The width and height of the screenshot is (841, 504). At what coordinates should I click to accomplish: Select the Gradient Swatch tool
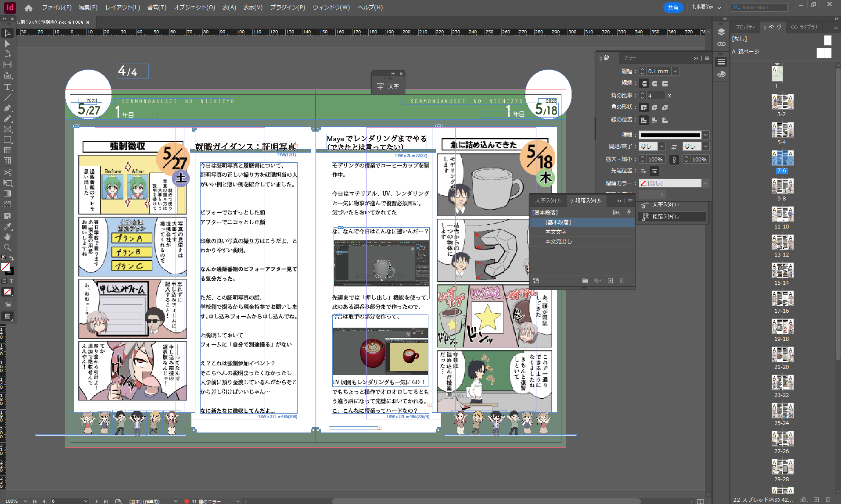[7, 193]
